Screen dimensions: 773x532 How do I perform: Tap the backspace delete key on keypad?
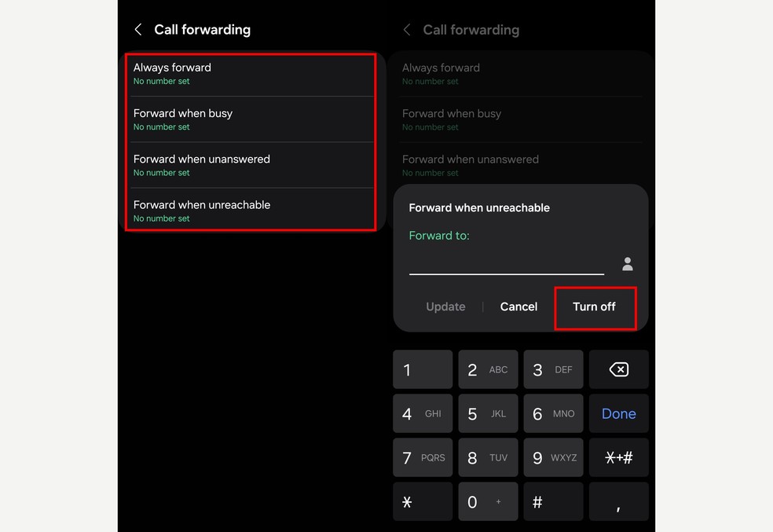click(x=619, y=369)
